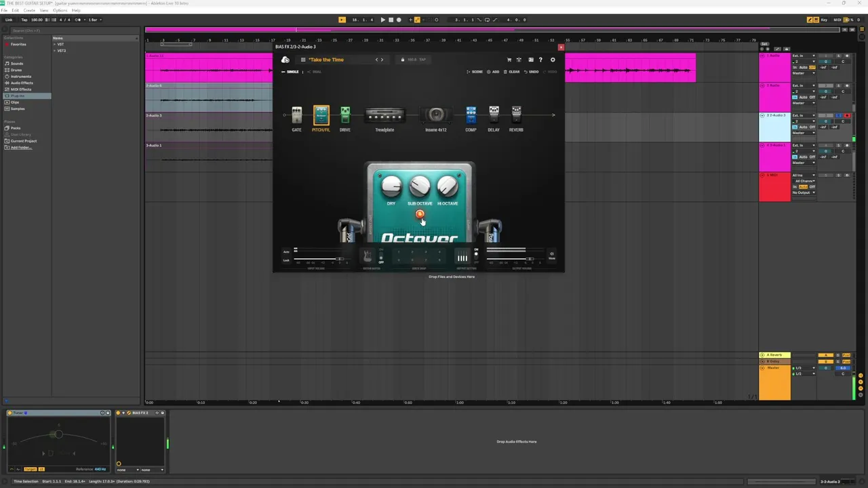Open the ToneCloud icon in BIAS FX
The width and height of the screenshot is (868, 488).
(285, 60)
